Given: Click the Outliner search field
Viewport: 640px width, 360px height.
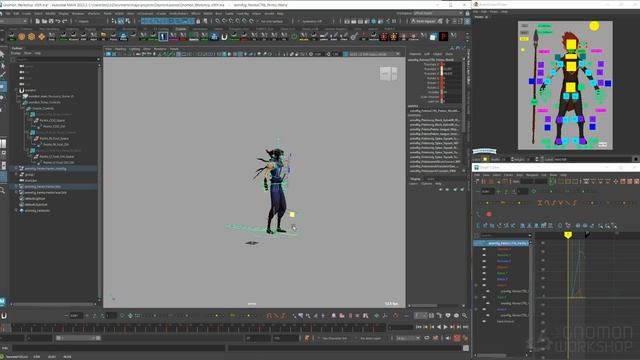Looking at the screenshot, I should tap(57, 59).
